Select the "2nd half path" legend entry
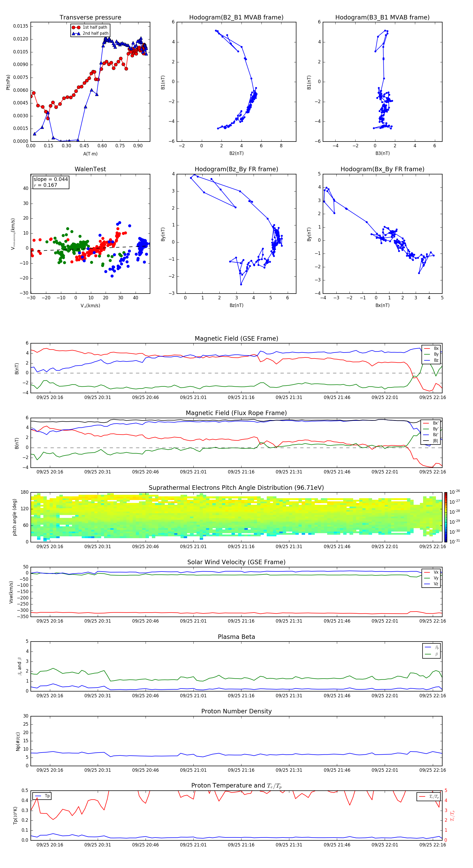The width and height of the screenshot is (473, 868). tap(90, 33)
